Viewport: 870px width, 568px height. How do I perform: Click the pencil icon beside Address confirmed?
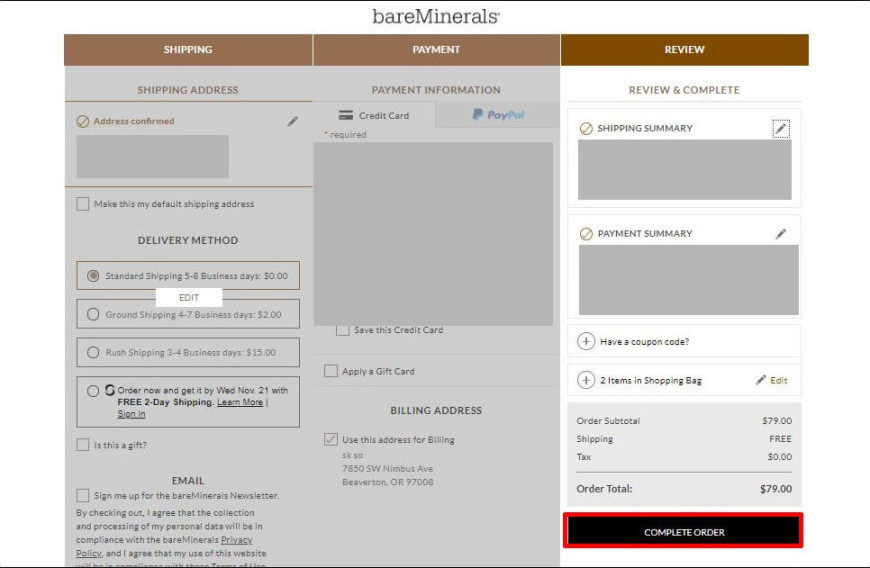292,121
